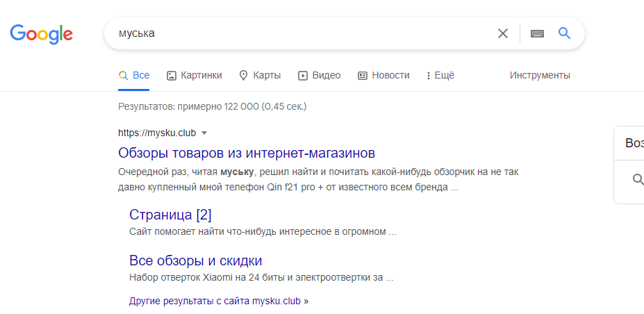Switch to the Новости tab label
Image resolution: width=644 pixels, height=314 pixels.
(x=390, y=75)
